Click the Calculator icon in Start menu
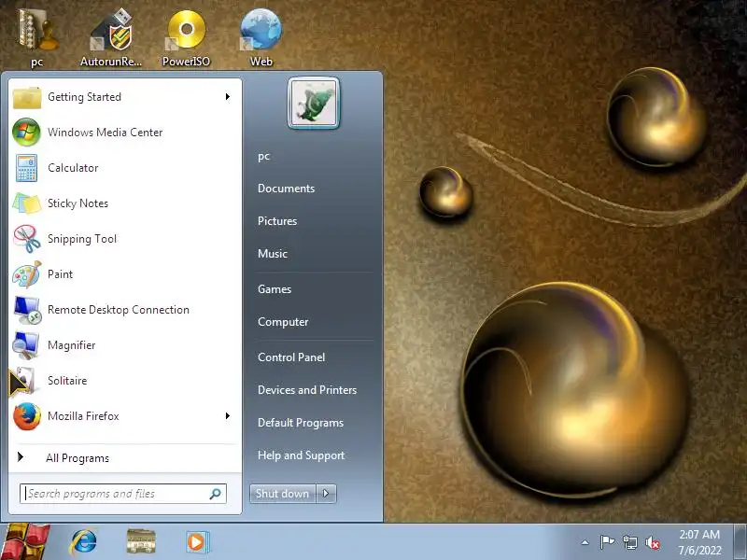The image size is (747, 560). tap(27, 168)
